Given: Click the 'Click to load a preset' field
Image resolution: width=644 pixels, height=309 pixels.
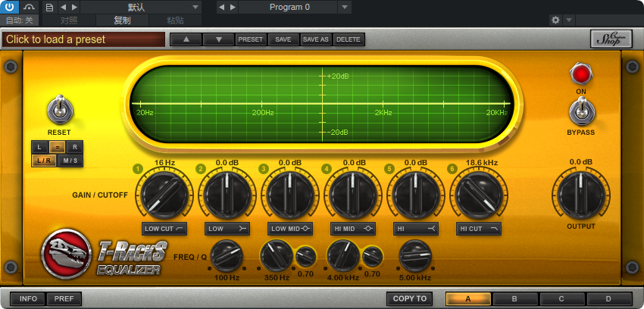Looking at the screenshot, I should coord(84,39).
